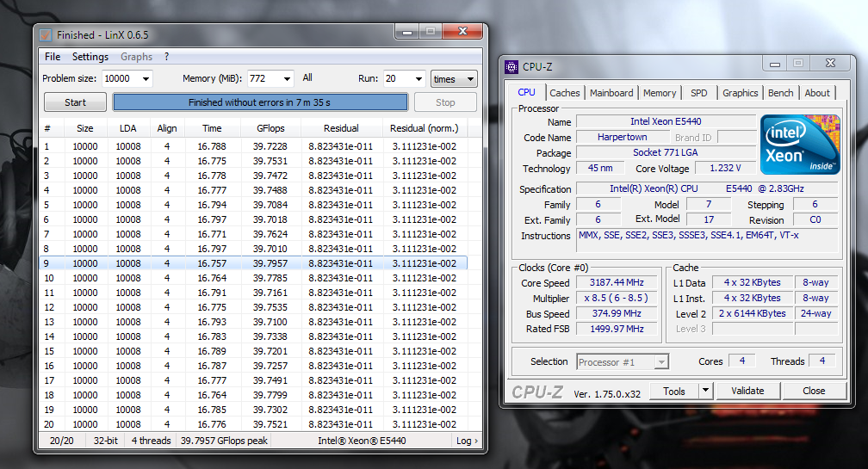Open the Problem size dropdown
The image size is (868, 469).
coord(146,78)
